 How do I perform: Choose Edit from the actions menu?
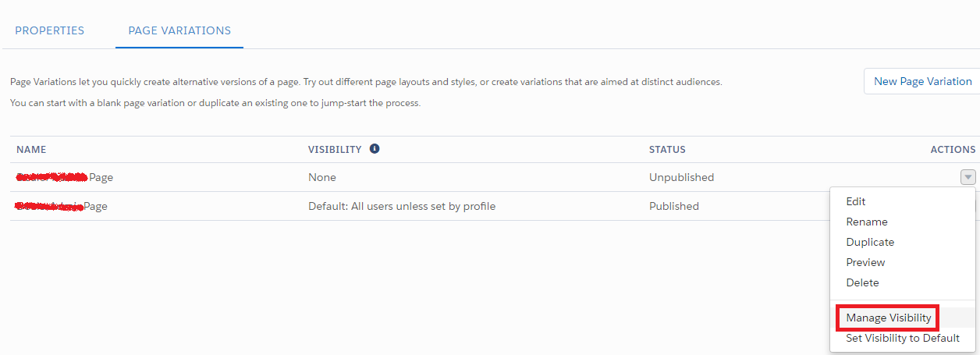[x=856, y=201]
